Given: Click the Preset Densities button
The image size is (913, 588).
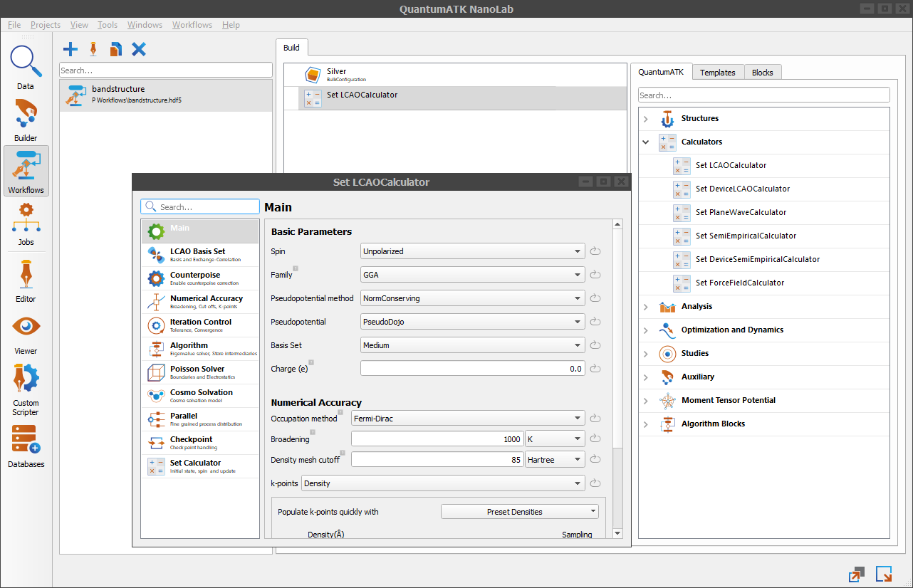Looking at the screenshot, I should pos(520,512).
